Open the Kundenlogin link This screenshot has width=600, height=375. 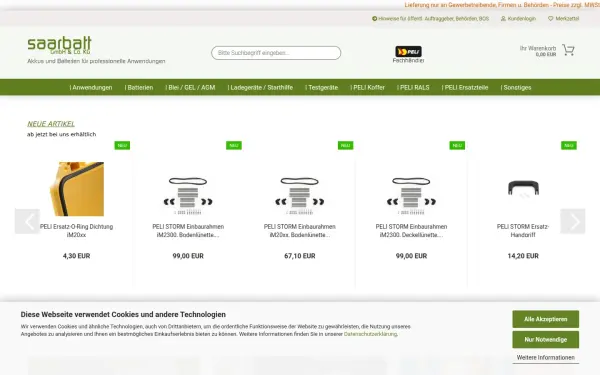522,18
